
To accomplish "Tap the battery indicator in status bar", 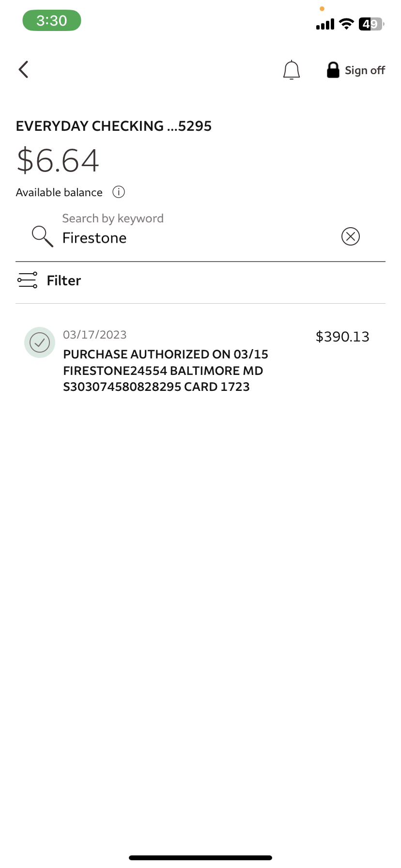I will [x=370, y=24].
